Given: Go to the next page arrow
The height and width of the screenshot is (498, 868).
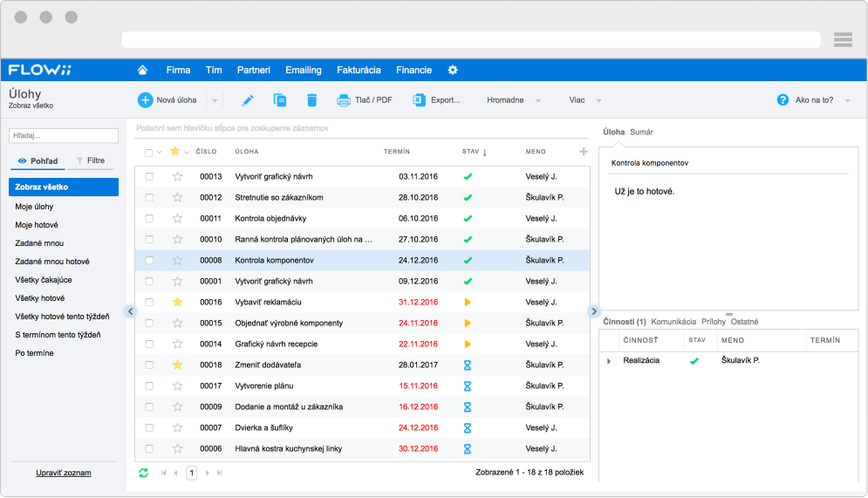Looking at the screenshot, I should (x=208, y=473).
